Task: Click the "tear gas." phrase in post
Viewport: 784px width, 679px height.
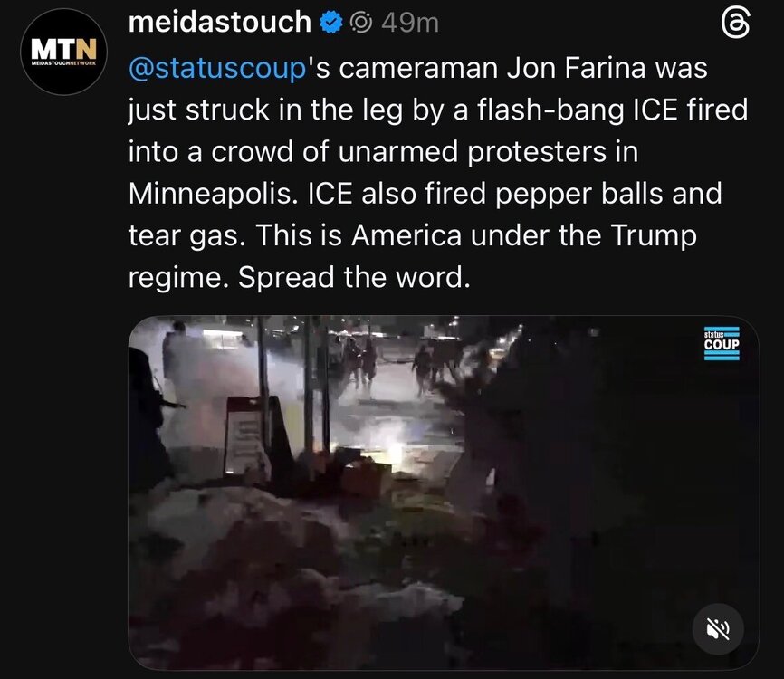Action: click(187, 236)
